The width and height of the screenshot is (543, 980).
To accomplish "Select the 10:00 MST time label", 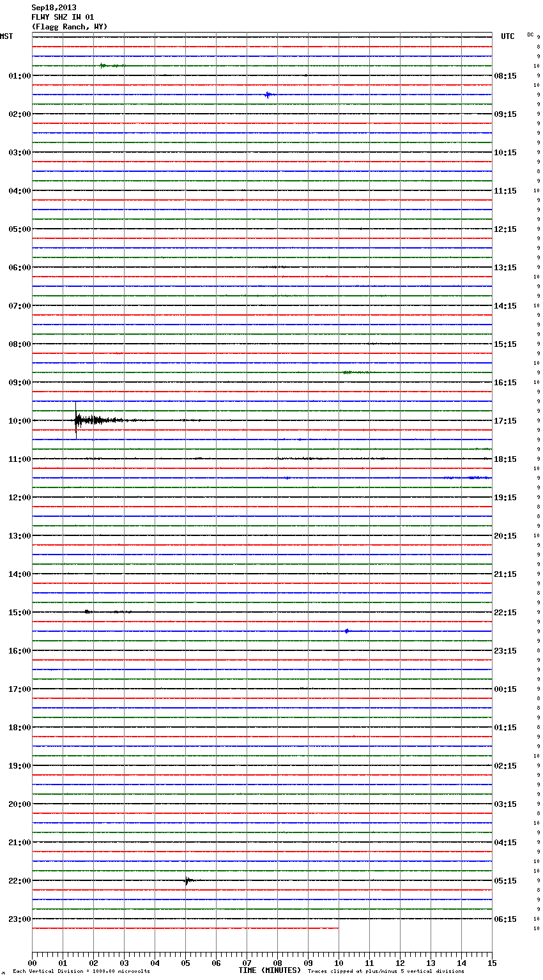I will [19, 421].
